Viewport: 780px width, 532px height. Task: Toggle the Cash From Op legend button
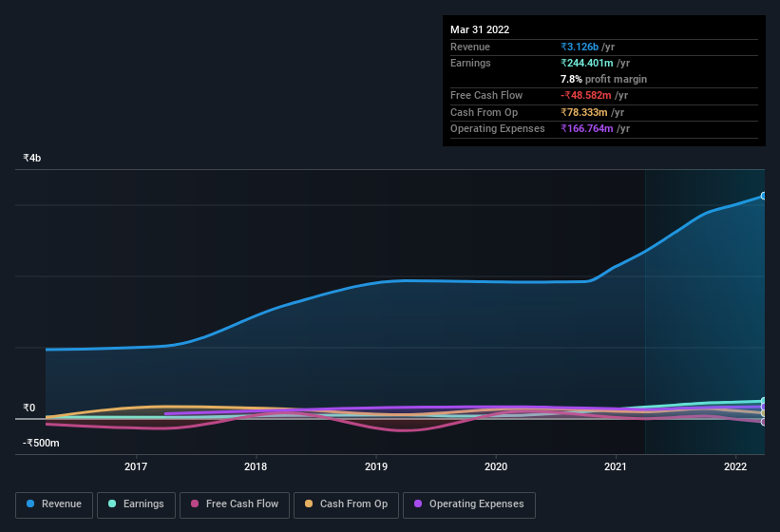pyautogui.click(x=346, y=504)
